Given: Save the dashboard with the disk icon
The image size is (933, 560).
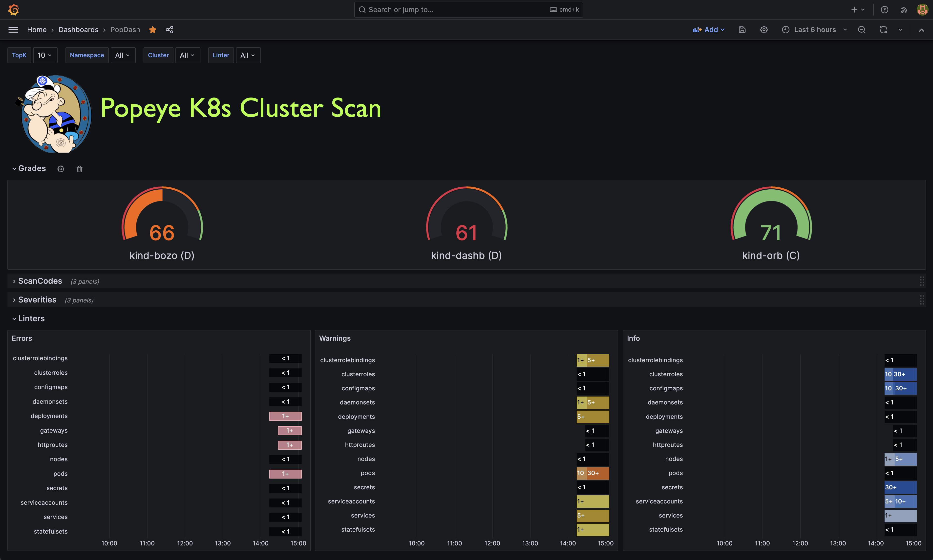Looking at the screenshot, I should (x=742, y=29).
